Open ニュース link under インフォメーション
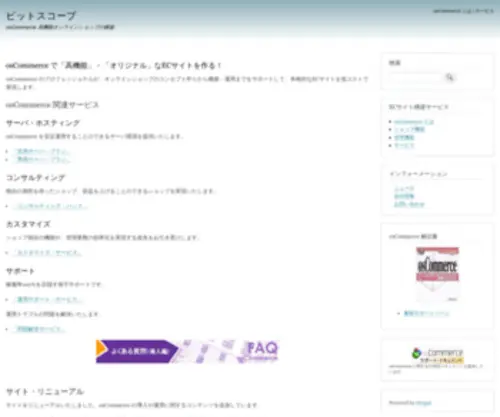500x417 pixels. 404,188
